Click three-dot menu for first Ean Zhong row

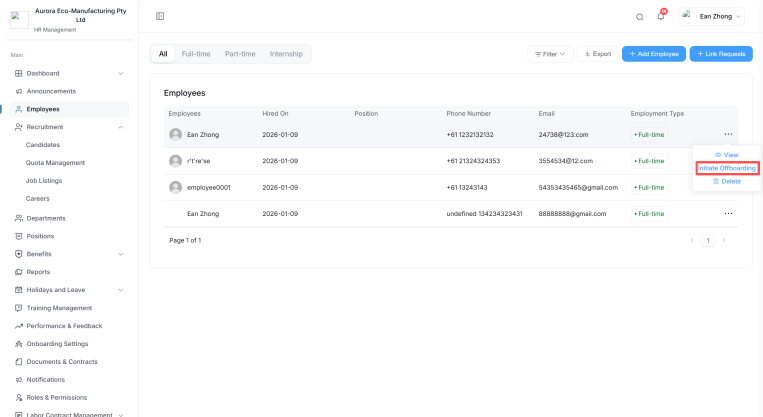point(728,134)
